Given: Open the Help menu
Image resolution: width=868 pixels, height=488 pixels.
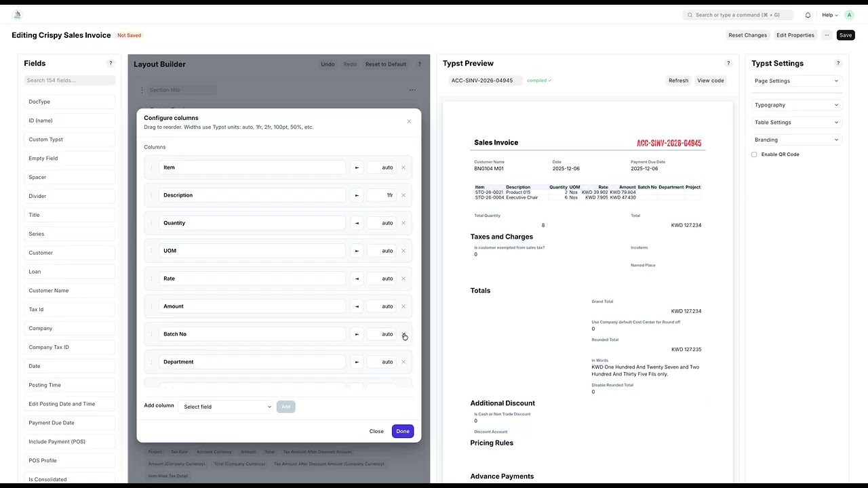Looking at the screenshot, I should [830, 15].
